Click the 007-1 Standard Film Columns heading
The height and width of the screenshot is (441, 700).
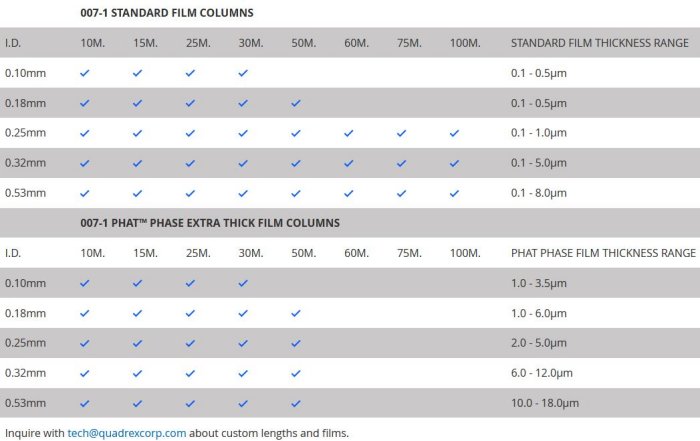click(x=166, y=13)
